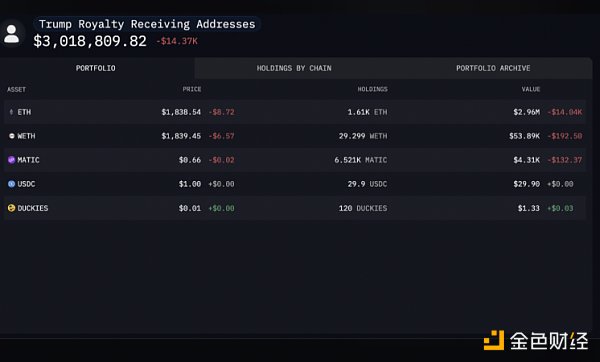Click the ETH token icon
Screen dimensions: 600x362
[x=11, y=112]
